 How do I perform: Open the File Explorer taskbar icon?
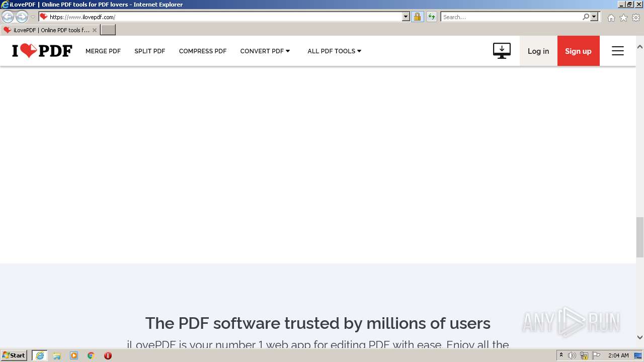tap(57, 355)
